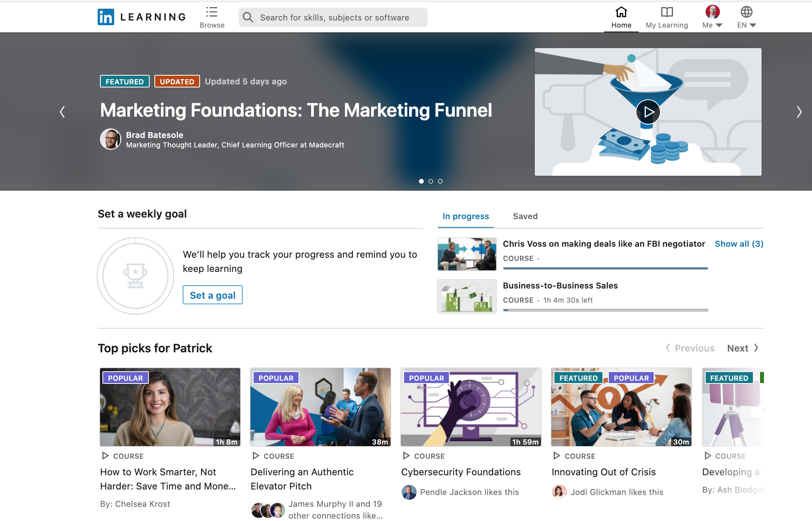Click the James Murphy II connection avatars
812x521 pixels.
click(x=268, y=510)
